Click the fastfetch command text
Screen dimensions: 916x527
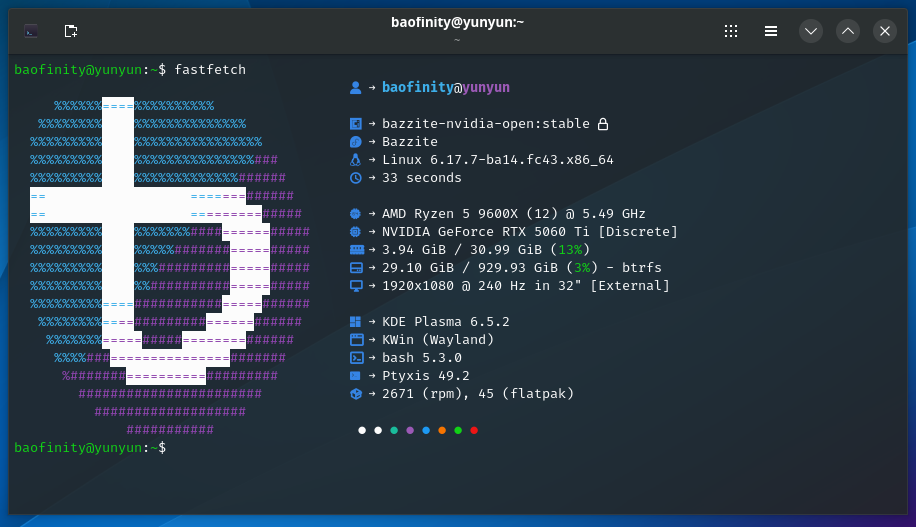(210, 70)
